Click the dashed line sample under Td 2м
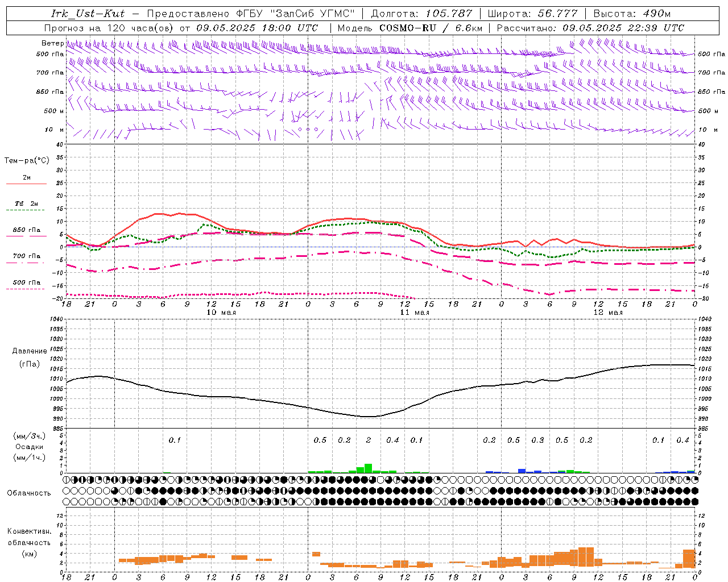This screenshot has width=728, height=582. point(26,210)
